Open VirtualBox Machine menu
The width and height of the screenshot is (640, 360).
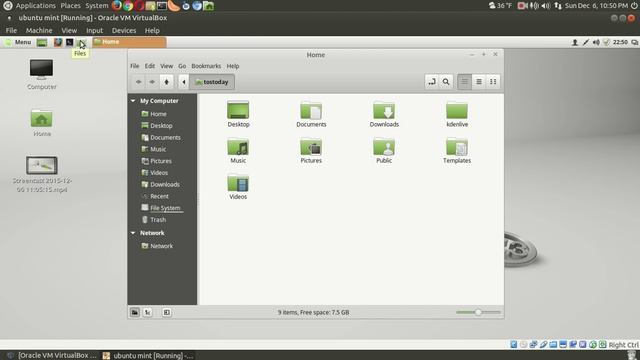point(39,31)
